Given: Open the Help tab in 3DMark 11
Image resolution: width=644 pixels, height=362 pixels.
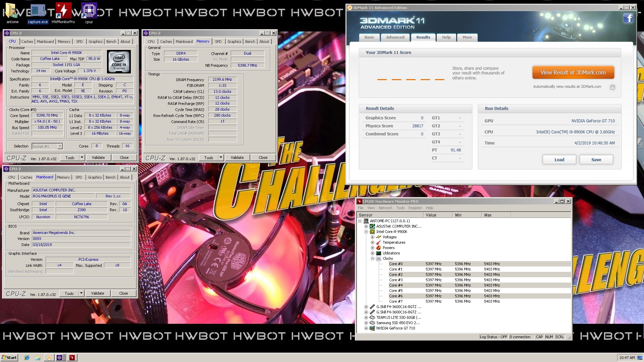Looking at the screenshot, I should (x=446, y=37).
